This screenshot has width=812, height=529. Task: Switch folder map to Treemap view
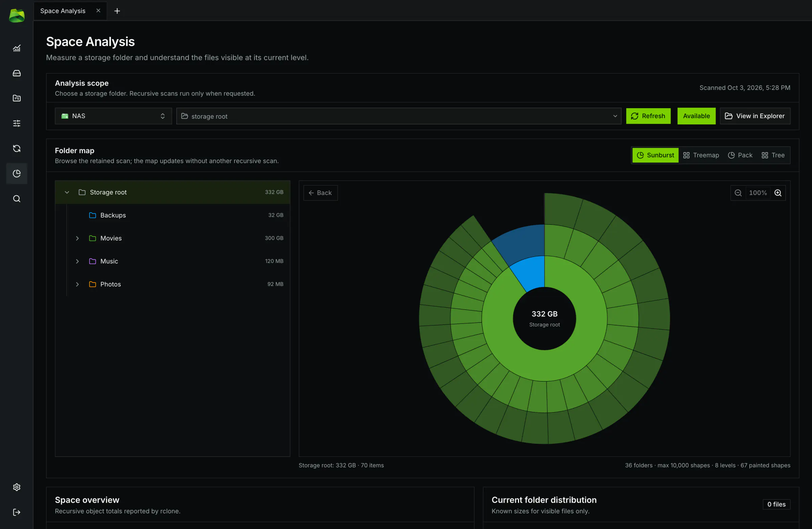(x=701, y=155)
